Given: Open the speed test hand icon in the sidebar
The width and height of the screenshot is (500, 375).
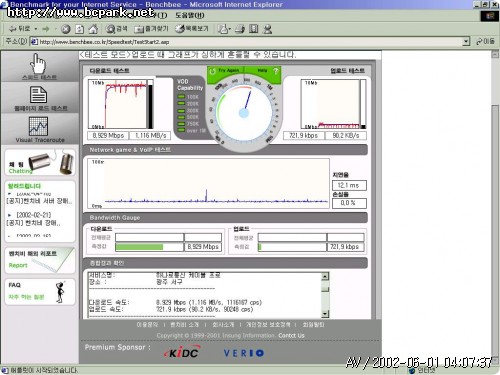Looking at the screenshot, I should coord(39,64).
